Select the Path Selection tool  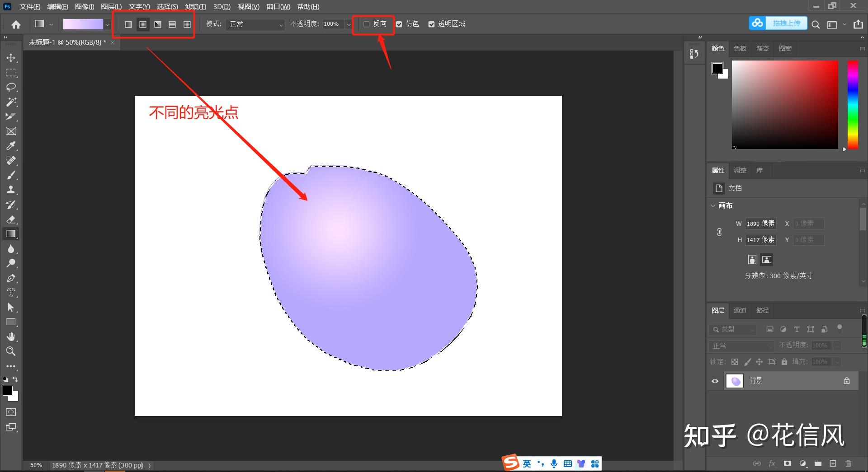[11, 308]
